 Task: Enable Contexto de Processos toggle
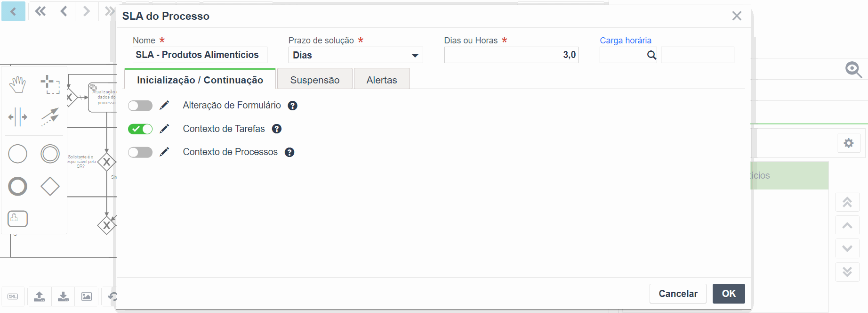[140, 152]
